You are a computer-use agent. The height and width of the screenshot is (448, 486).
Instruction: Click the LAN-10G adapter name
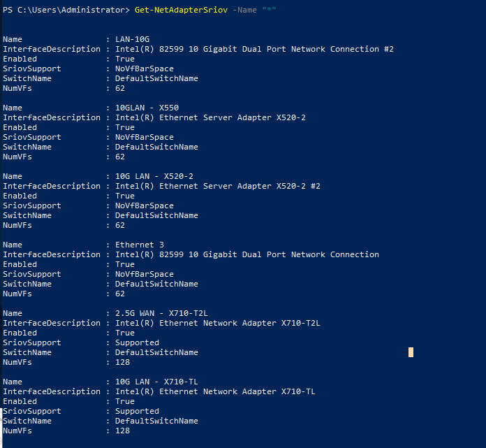135,39
